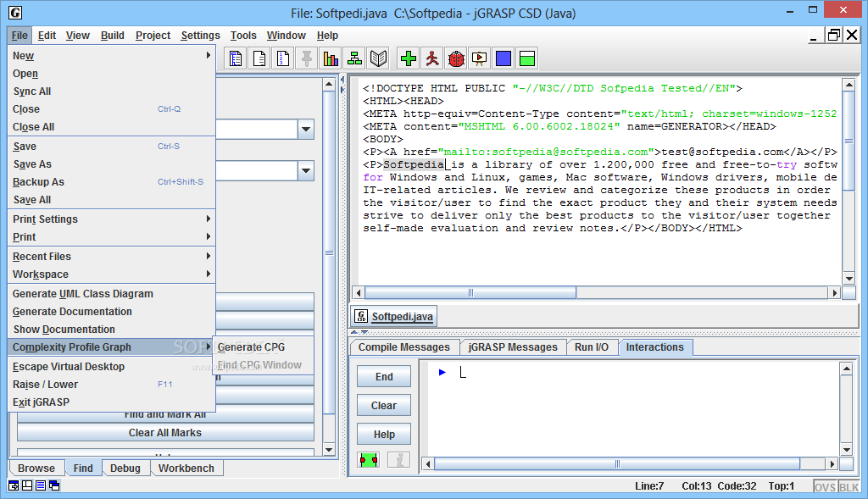The width and height of the screenshot is (868, 499).
Task: Click the Code:32 status bar entry
Action: pyautogui.click(x=737, y=486)
